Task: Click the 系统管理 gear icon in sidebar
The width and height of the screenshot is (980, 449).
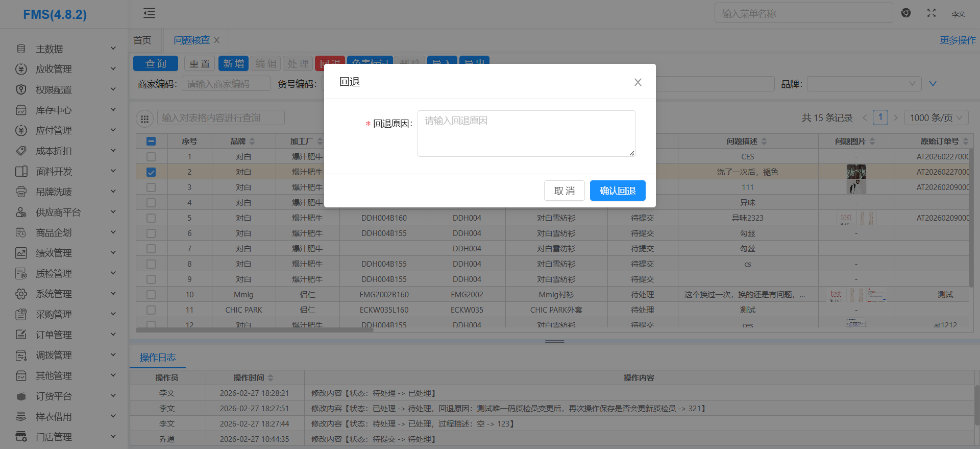Action: point(21,294)
